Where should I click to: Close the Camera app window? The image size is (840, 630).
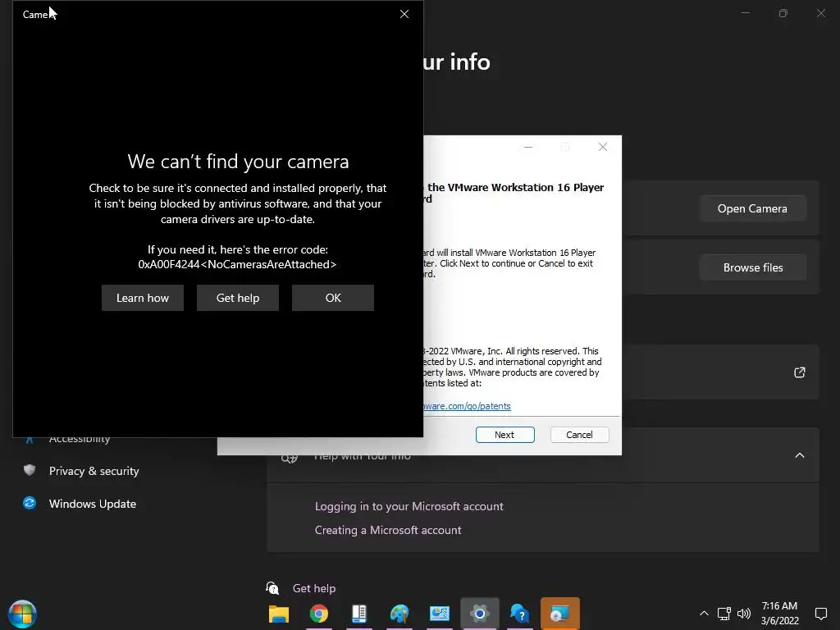click(x=404, y=14)
